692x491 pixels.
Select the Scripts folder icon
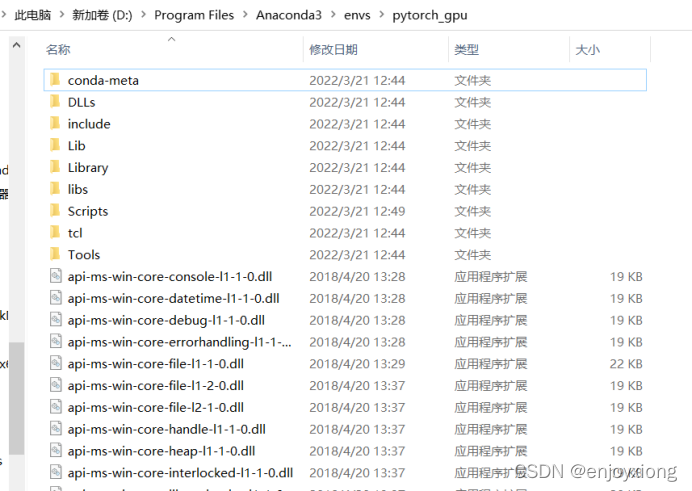point(55,211)
